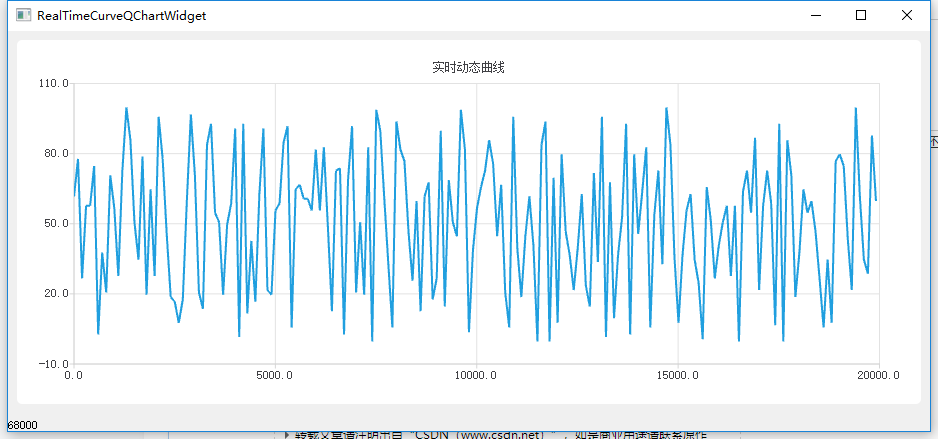Click the blue real-time curve line

[x=126, y=110]
